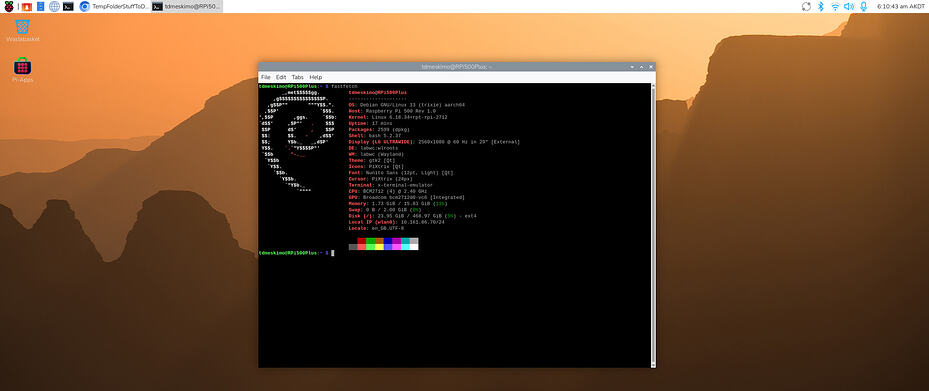This screenshot has width=929, height=391.
Task: Switch to the TempFolderStuffToD... Chromium window
Action: pyautogui.click(x=114, y=7)
